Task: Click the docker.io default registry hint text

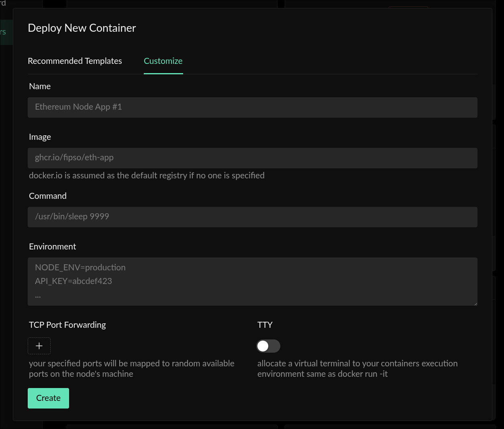Action: click(147, 176)
